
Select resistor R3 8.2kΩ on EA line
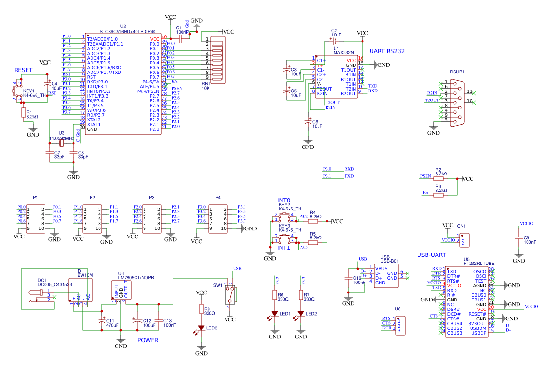pyautogui.click(x=438, y=195)
